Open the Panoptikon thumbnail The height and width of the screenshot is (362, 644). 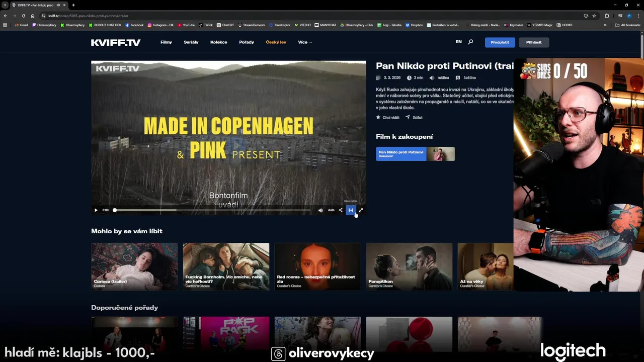click(x=409, y=266)
